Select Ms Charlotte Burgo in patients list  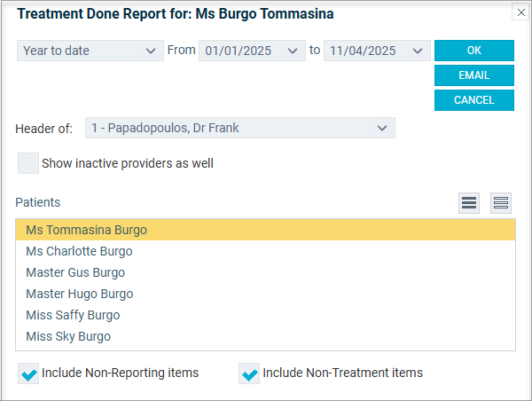pos(266,251)
